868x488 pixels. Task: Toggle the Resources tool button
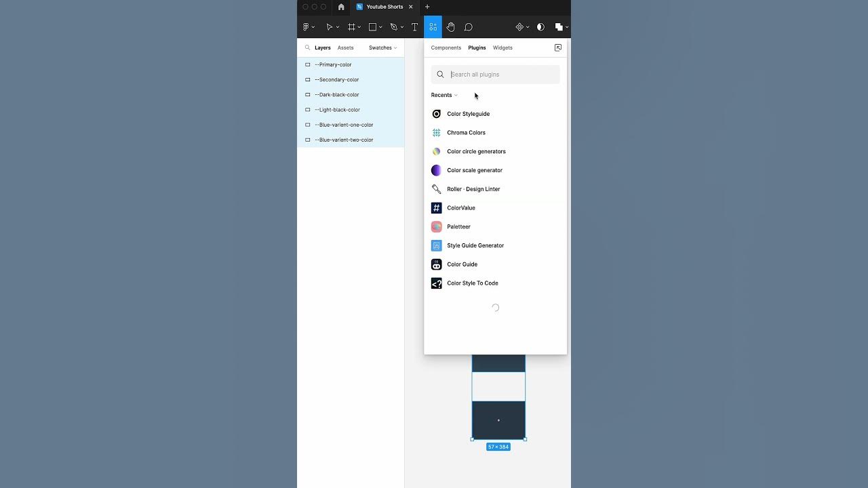pyautogui.click(x=433, y=27)
